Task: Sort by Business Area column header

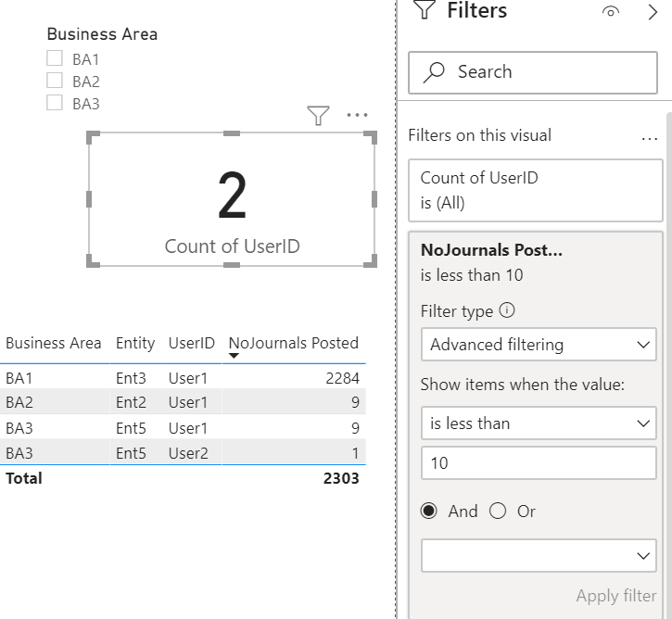Action: click(x=54, y=343)
